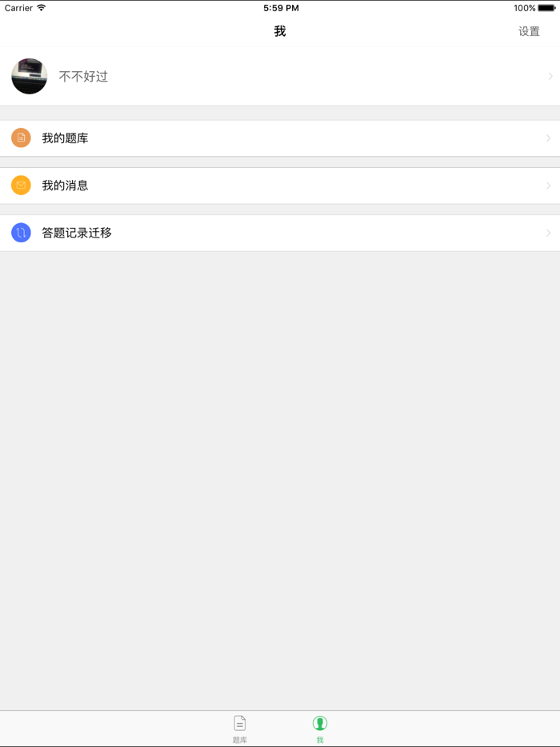The image size is (560, 747).
Task: Click the Wi-Fi signal icon in status bar
Action: [39, 7]
